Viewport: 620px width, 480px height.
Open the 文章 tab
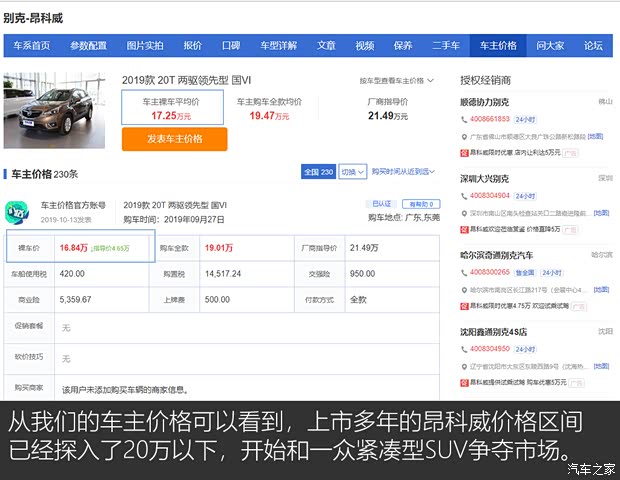(326, 46)
